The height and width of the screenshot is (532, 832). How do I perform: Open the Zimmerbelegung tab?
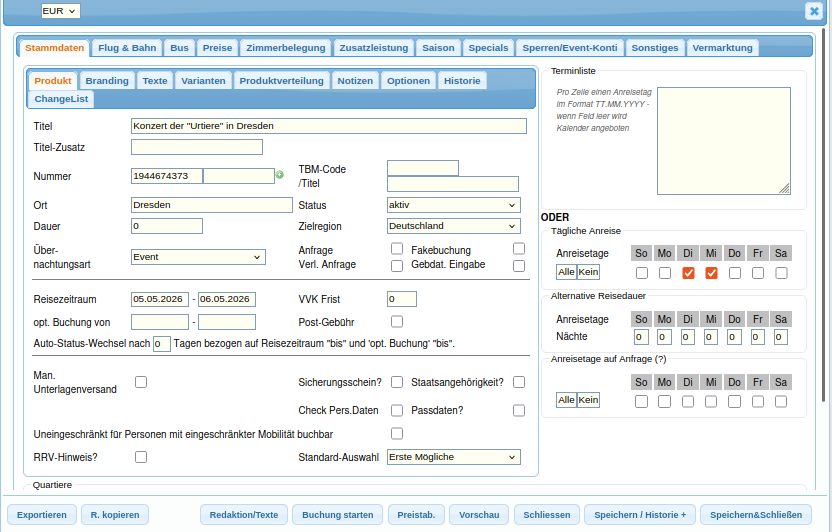[x=286, y=47]
